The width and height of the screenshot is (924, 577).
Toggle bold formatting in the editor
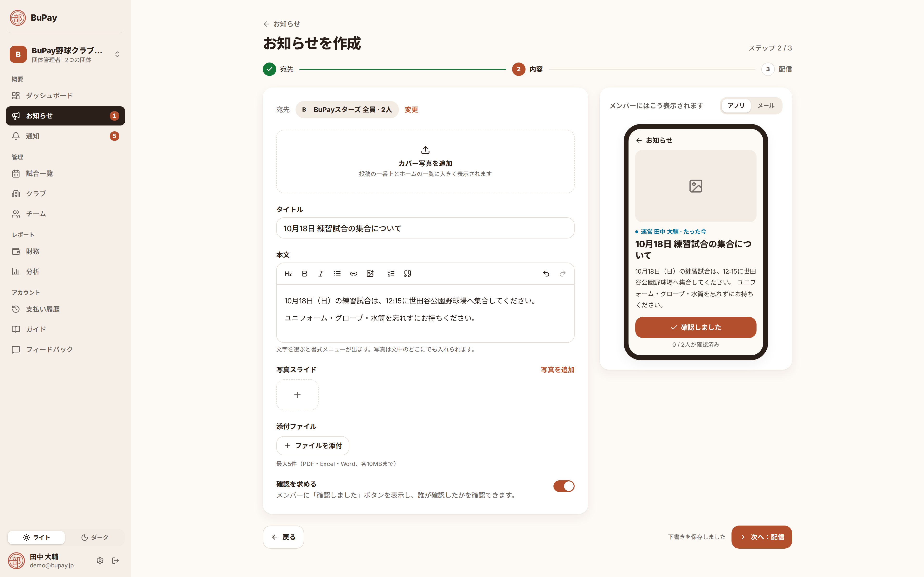tap(305, 274)
